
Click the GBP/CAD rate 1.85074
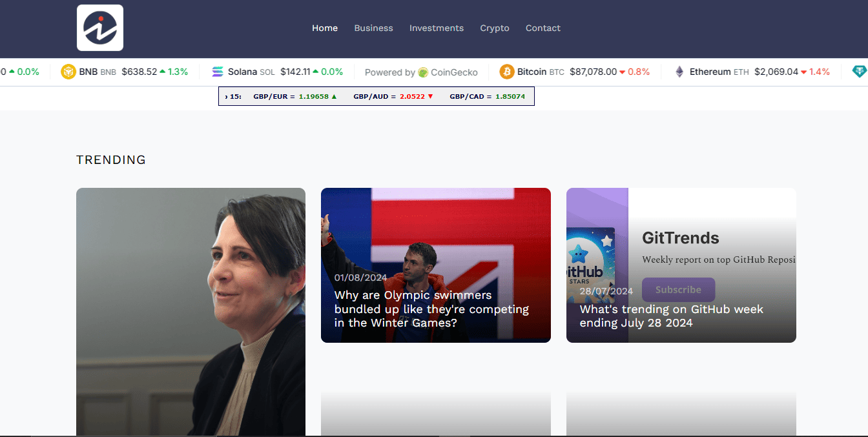[510, 96]
